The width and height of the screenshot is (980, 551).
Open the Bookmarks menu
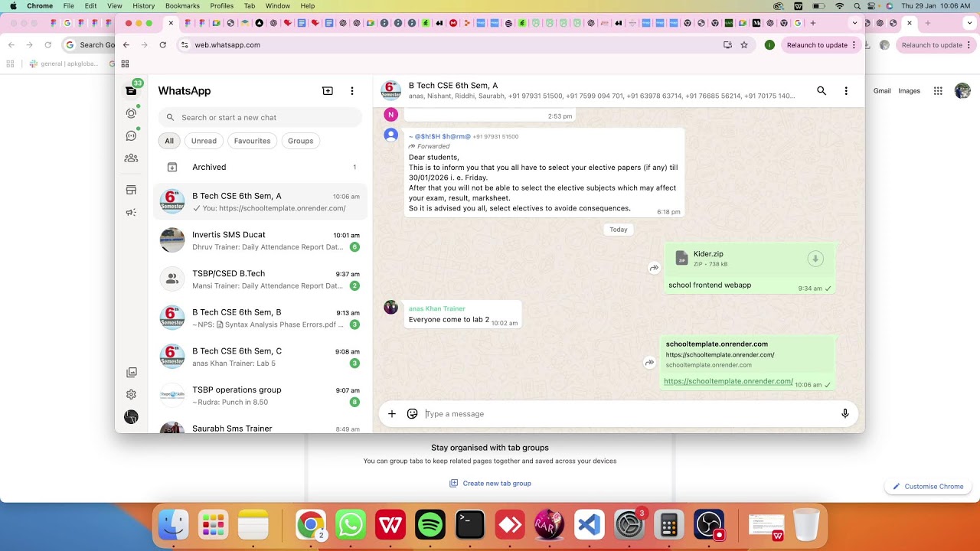tap(182, 6)
